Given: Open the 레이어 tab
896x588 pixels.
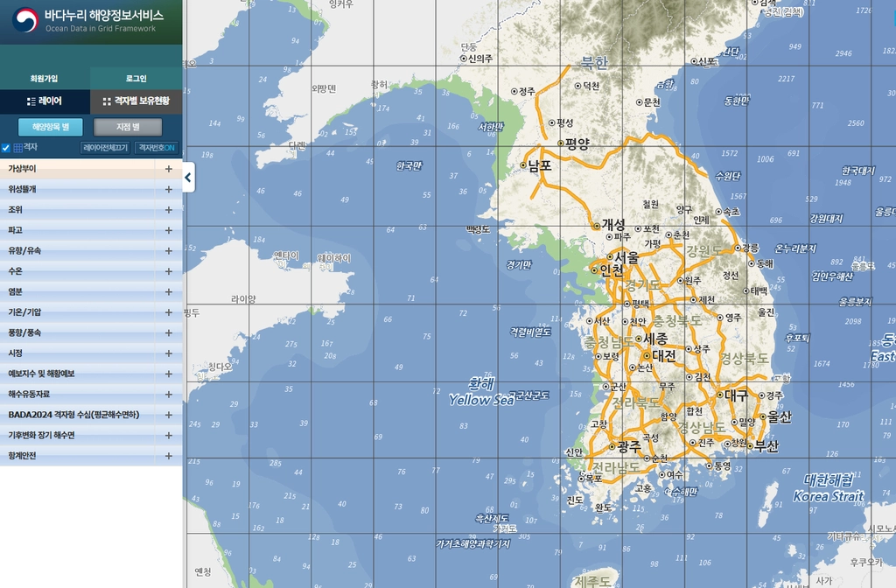Looking at the screenshot, I should click(45, 101).
